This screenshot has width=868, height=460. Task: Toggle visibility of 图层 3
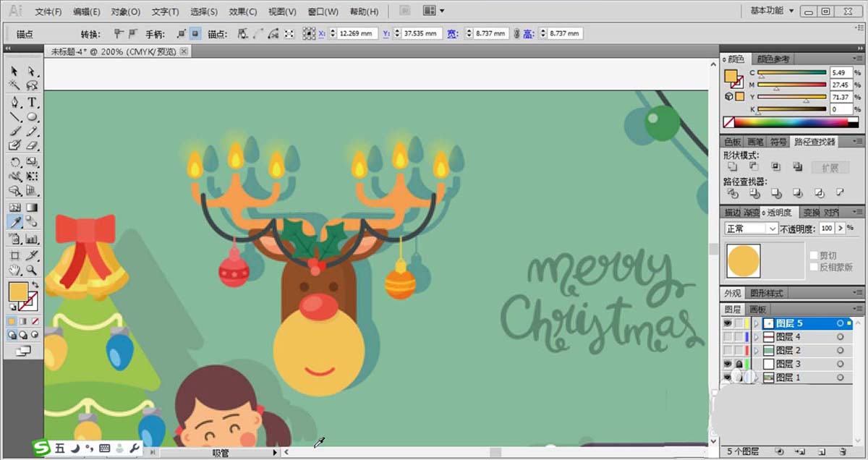tap(728, 364)
